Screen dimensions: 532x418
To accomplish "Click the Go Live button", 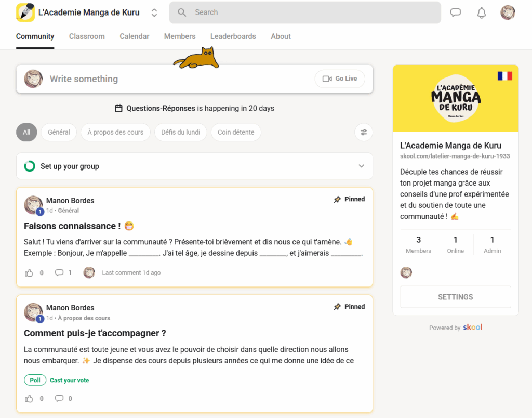I will click(340, 79).
